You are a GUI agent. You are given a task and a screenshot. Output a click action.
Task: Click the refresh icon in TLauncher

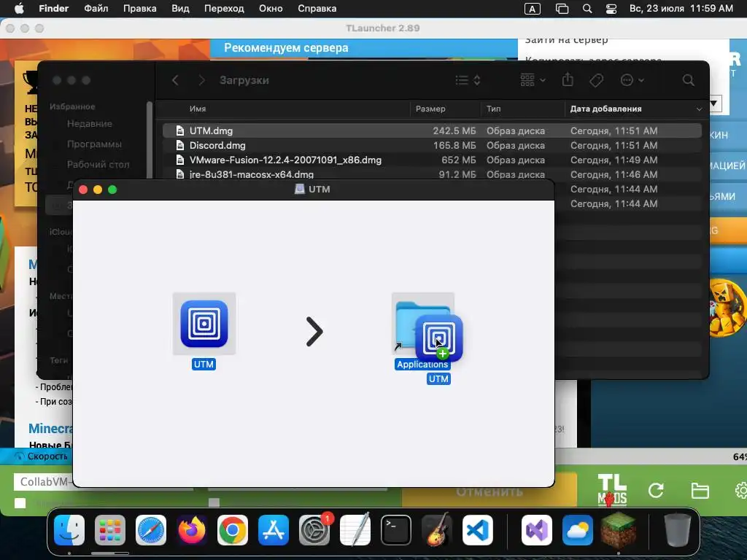coord(656,490)
